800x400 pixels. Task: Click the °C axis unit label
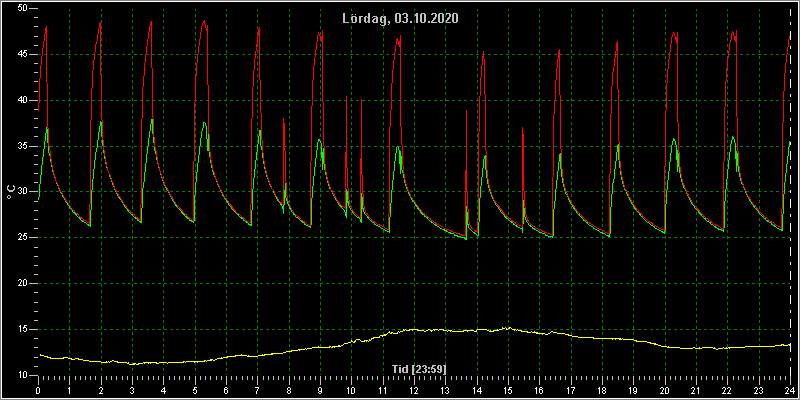[x=11, y=192]
